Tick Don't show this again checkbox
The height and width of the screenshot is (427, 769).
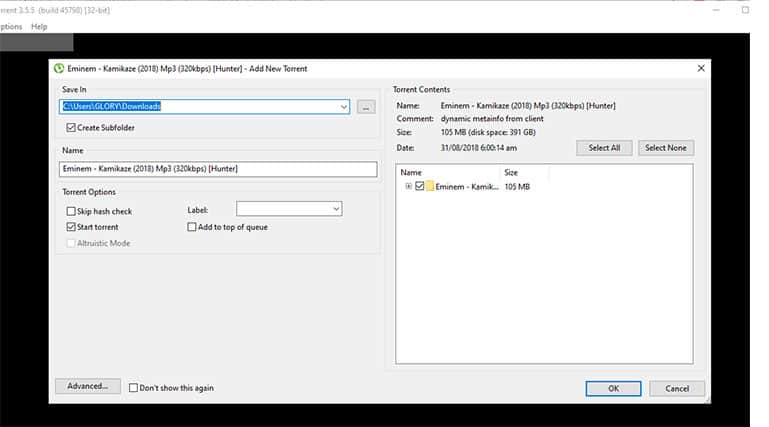[133, 388]
